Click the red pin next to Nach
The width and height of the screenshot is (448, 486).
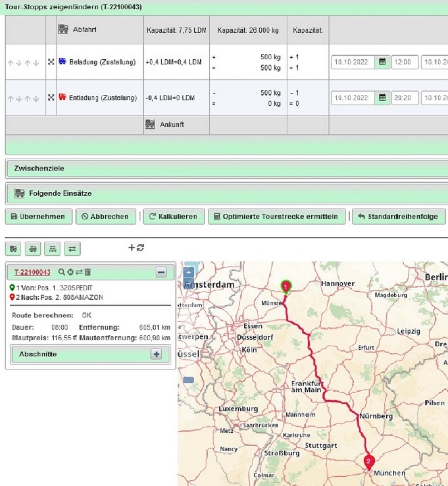12,297
